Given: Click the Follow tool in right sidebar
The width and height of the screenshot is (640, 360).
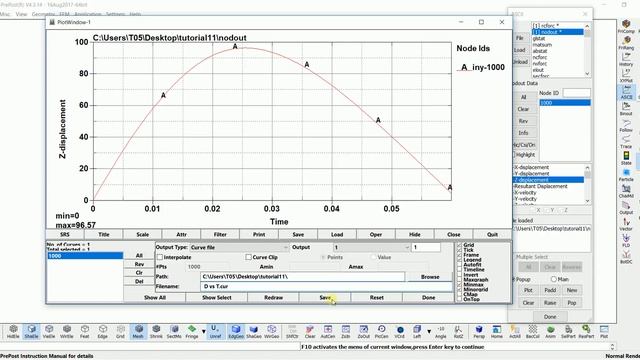Looking at the screenshot, I should pyautogui.click(x=626, y=125).
